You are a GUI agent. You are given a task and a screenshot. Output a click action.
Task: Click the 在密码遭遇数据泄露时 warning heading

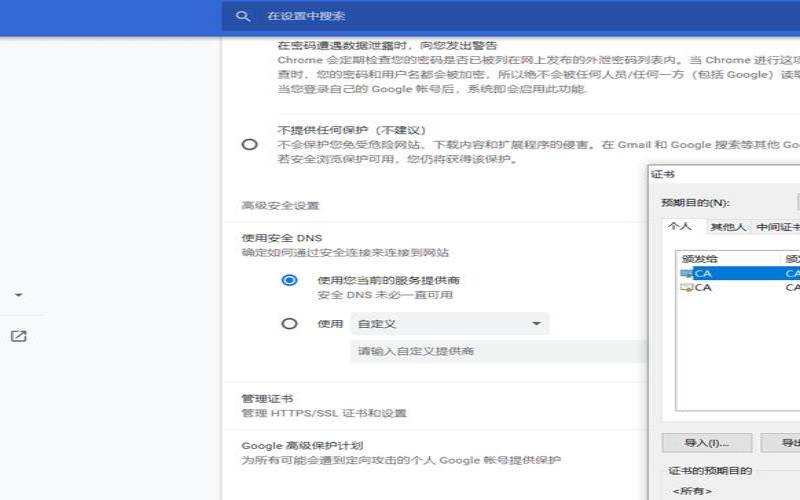pos(387,45)
